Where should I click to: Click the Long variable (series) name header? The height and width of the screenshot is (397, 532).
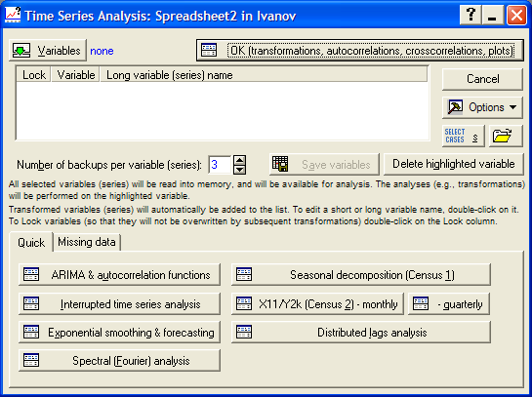click(x=264, y=75)
